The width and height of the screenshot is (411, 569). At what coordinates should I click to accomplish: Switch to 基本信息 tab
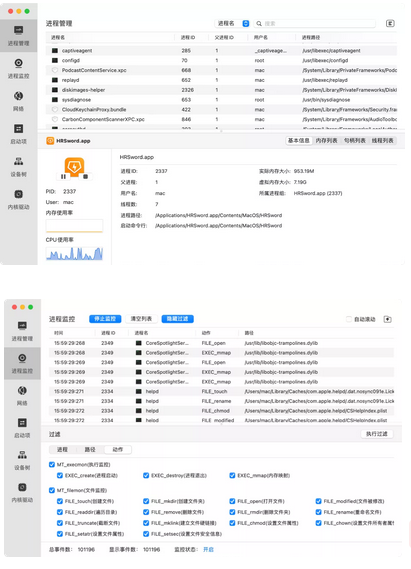[x=299, y=140]
